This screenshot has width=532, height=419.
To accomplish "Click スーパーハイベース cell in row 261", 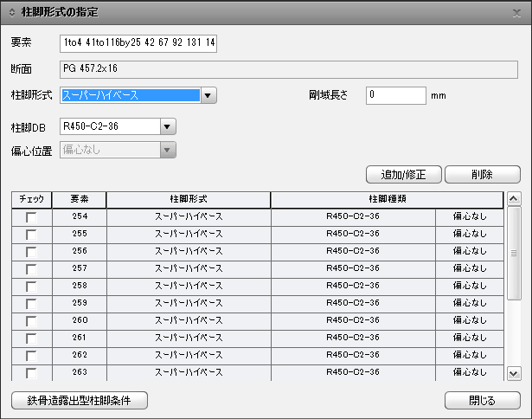I will [189, 338].
